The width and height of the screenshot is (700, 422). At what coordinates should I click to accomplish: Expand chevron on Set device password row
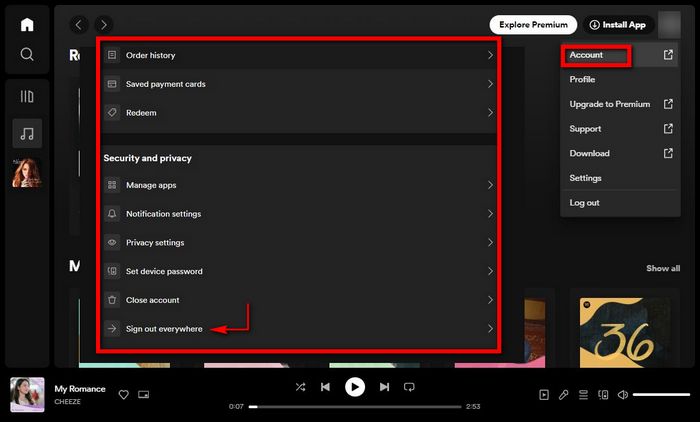click(490, 271)
